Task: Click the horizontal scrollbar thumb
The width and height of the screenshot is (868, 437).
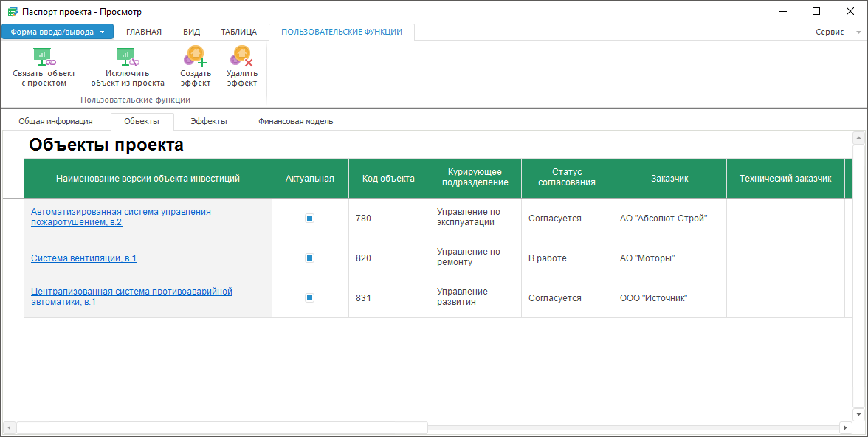Action: coord(221,427)
